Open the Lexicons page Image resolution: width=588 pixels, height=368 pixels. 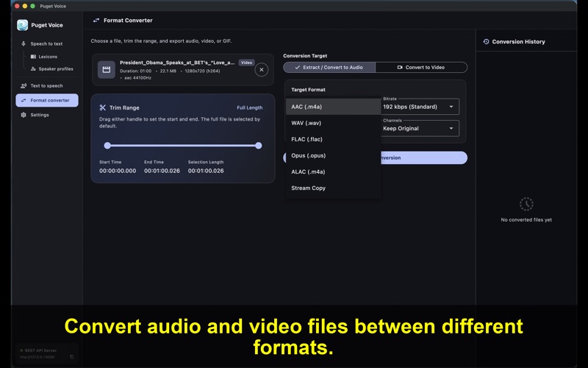[48, 57]
